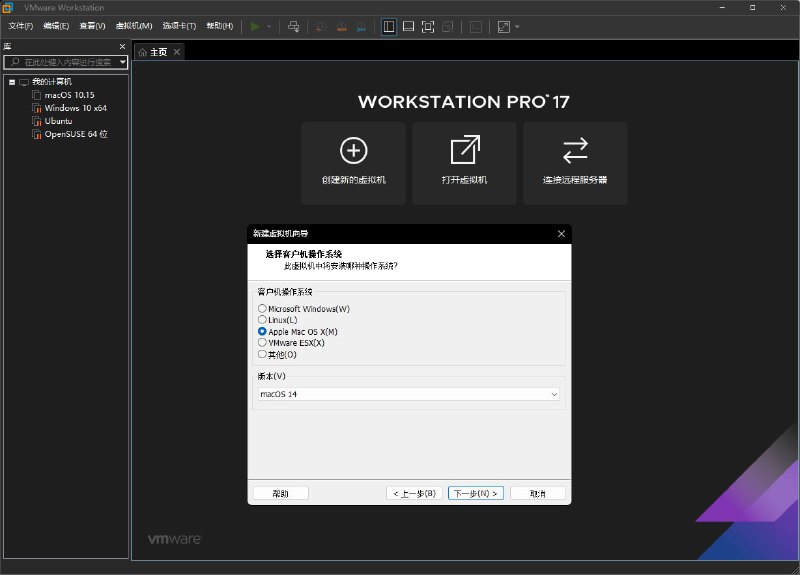Open the 版本(V) macOS 14 dropdown
800x575 pixels.
point(409,394)
